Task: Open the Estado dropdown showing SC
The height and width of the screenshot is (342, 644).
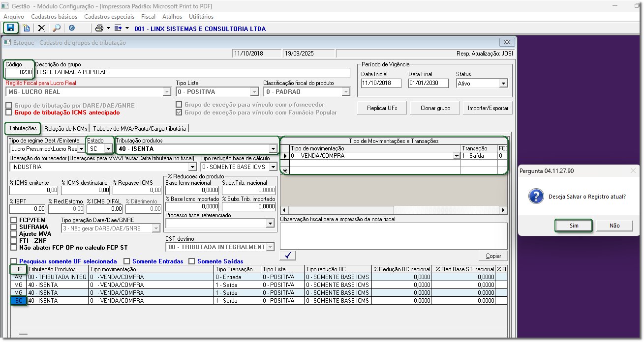Action: [x=109, y=149]
